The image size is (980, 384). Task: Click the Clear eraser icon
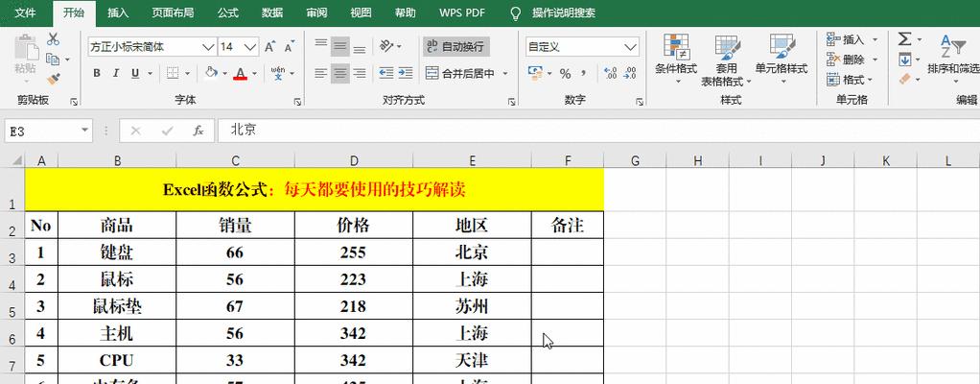pos(904,80)
